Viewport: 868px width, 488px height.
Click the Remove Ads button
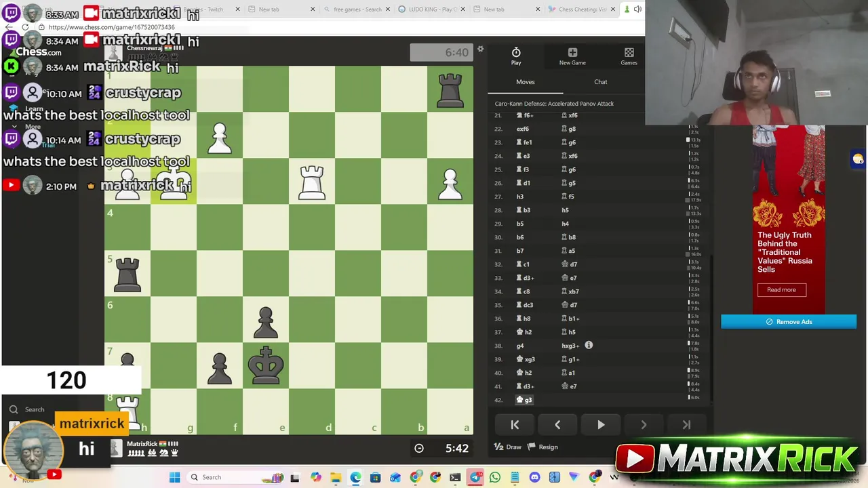tap(789, 322)
